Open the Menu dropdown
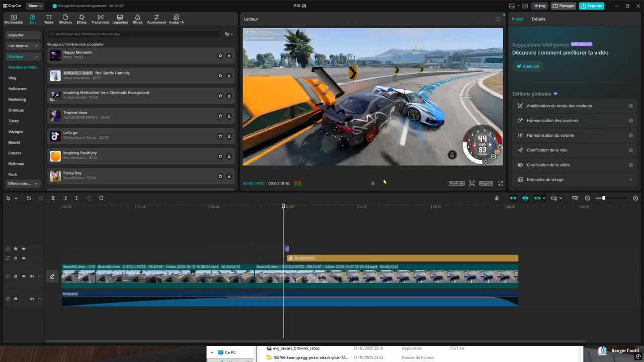644x362 pixels. click(35, 6)
